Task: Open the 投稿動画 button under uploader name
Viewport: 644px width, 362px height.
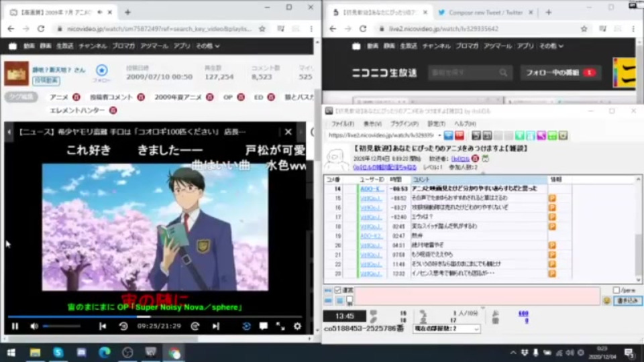Action: click(x=46, y=80)
